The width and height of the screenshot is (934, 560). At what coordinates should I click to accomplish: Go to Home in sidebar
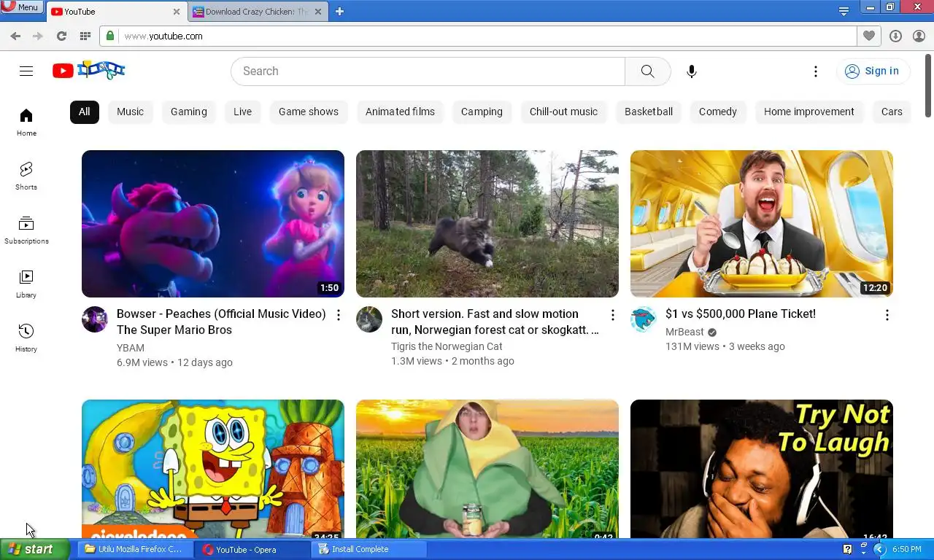26,122
